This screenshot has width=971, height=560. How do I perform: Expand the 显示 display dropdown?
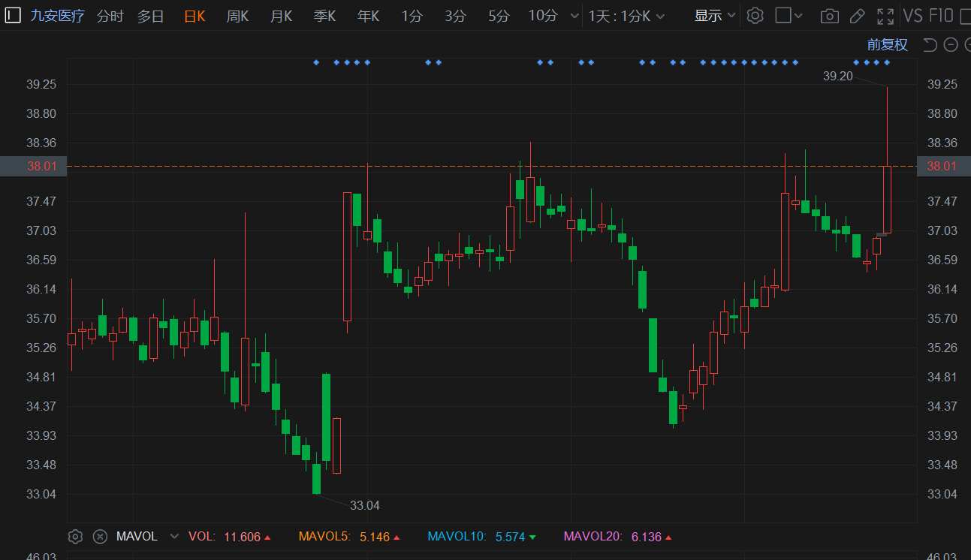[714, 16]
